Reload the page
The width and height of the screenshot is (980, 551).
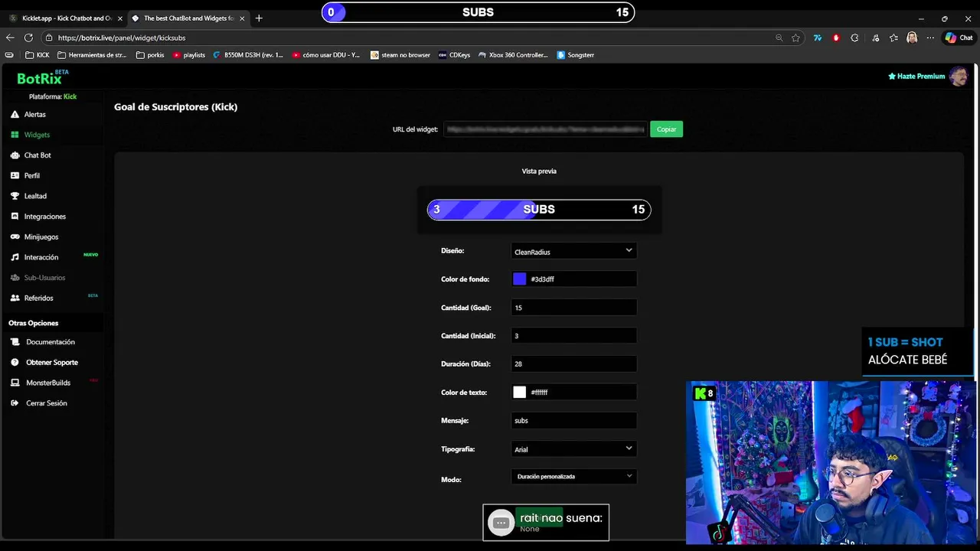point(28,37)
